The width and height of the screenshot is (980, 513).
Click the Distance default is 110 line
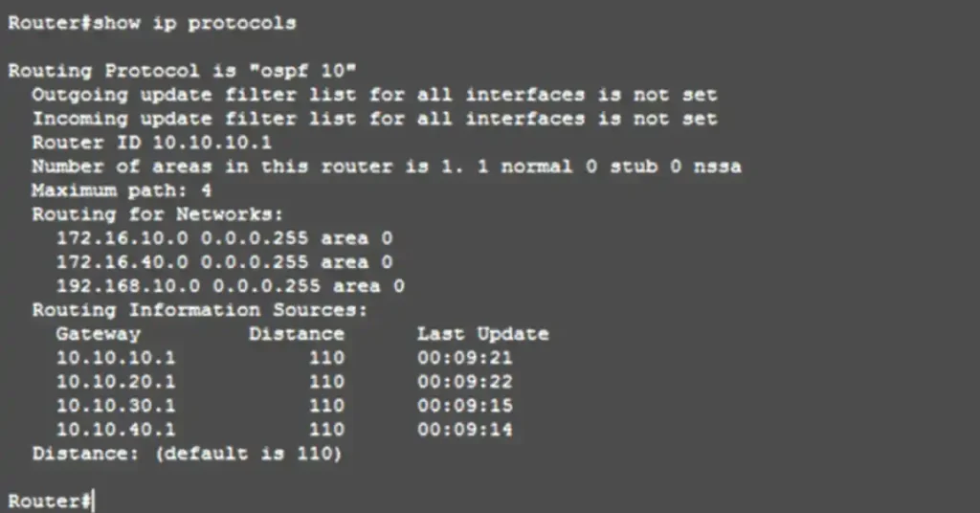187,454
